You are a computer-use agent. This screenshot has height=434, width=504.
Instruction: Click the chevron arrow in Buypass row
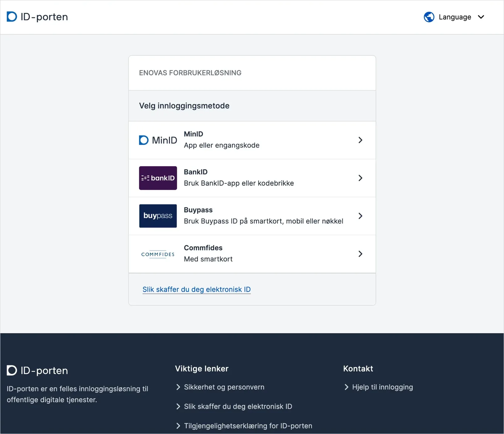(x=361, y=216)
